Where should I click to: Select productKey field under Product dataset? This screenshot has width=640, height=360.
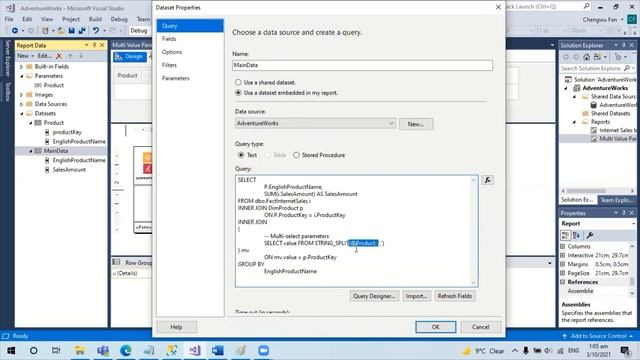(67, 132)
